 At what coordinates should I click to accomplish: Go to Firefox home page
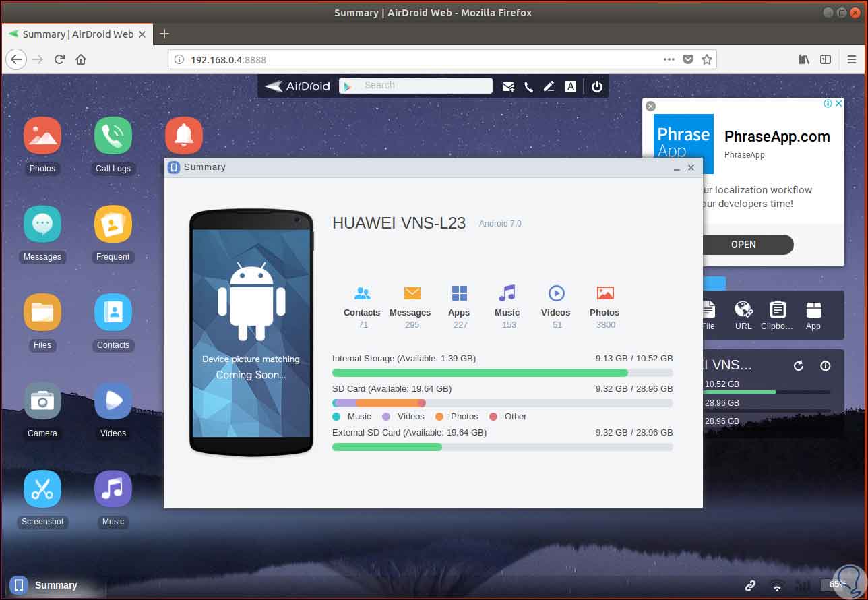tap(81, 59)
